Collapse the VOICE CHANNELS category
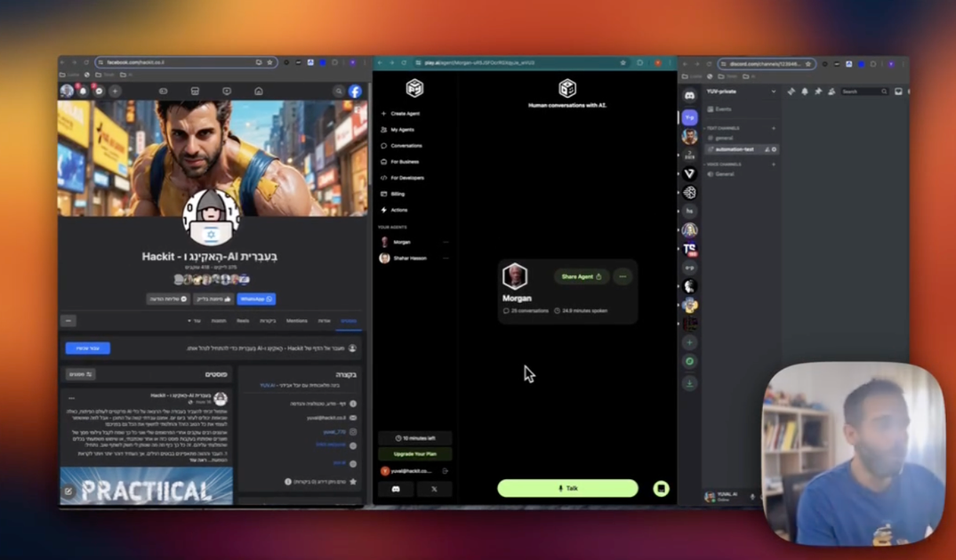 [724, 164]
